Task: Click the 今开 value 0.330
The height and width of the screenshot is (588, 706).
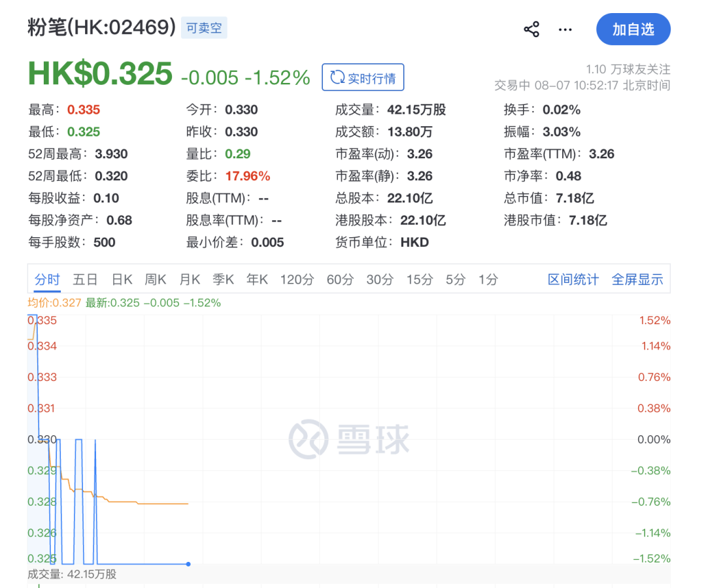Action: 241,110
